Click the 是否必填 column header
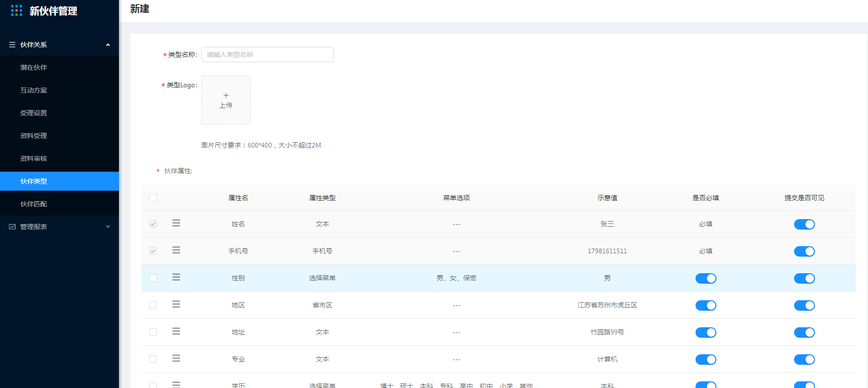868x388 pixels. click(x=706, y=198)
